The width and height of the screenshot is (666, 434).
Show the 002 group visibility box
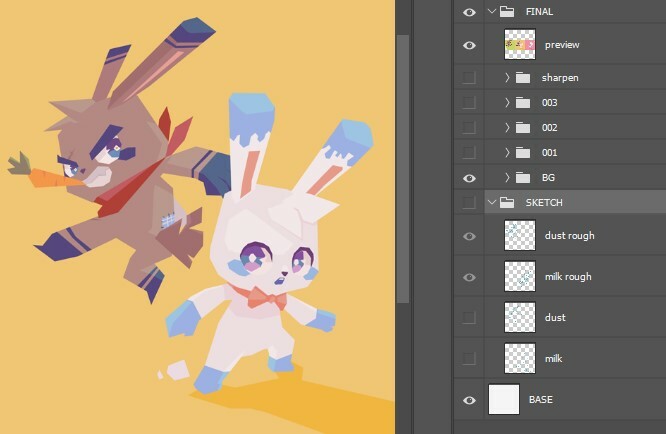469,127
